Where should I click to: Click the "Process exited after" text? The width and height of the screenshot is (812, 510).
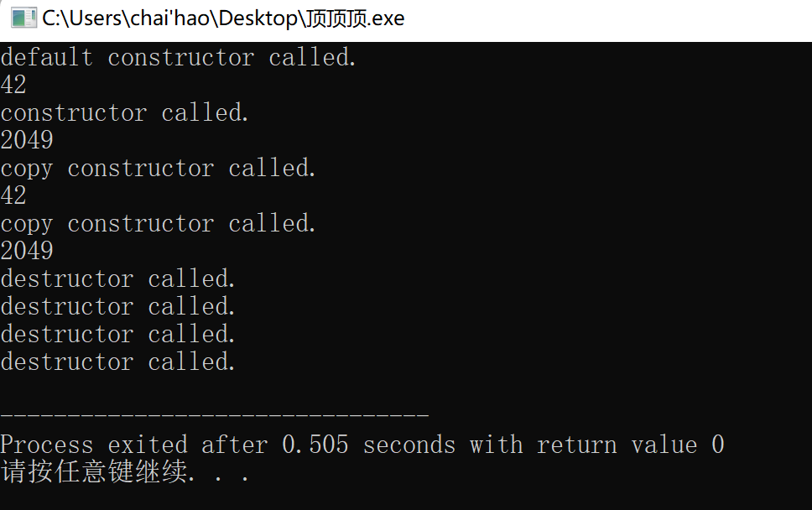coord(134,445)
